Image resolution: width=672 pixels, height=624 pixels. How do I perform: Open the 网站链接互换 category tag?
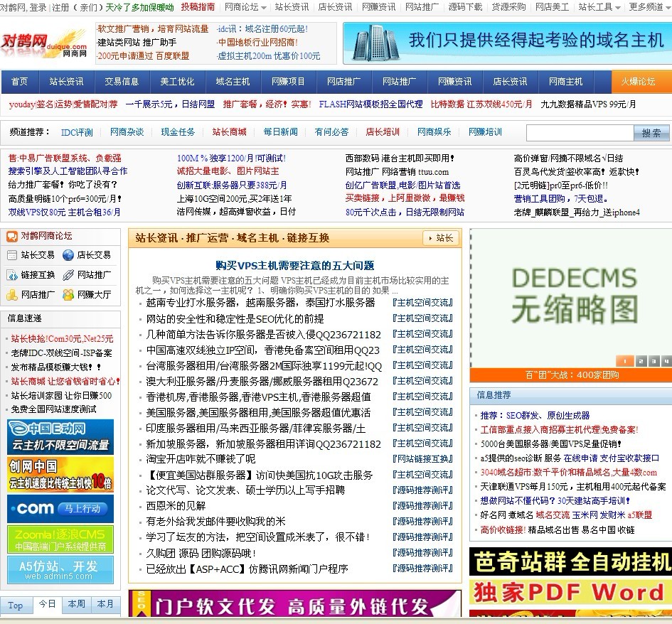tap(422, 459)
